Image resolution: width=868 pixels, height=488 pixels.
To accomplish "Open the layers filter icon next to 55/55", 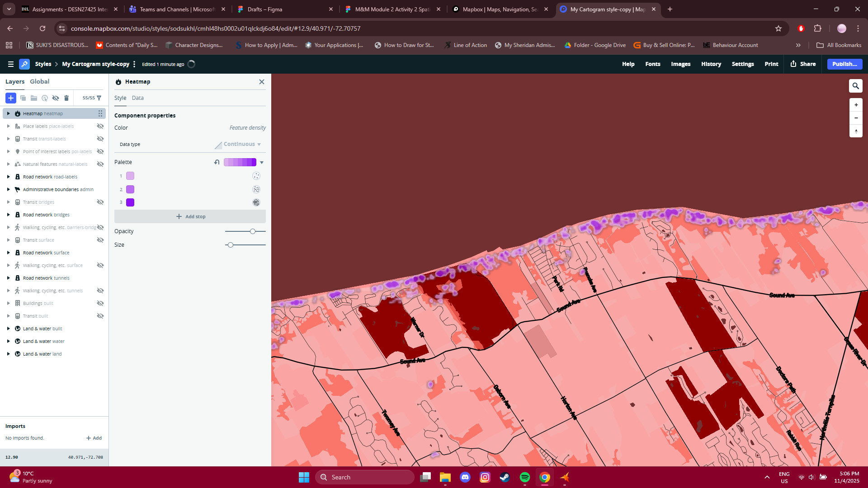I will tap(99, 98).
